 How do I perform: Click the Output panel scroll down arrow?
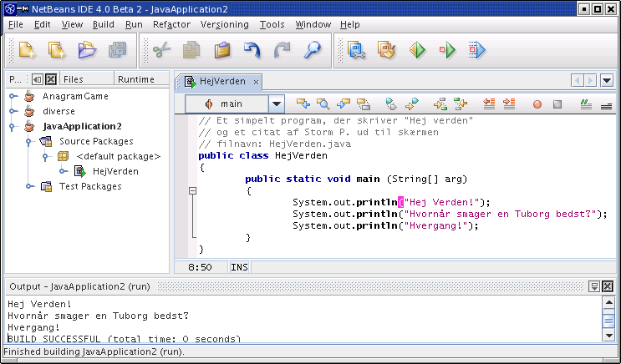pos(608,335)
